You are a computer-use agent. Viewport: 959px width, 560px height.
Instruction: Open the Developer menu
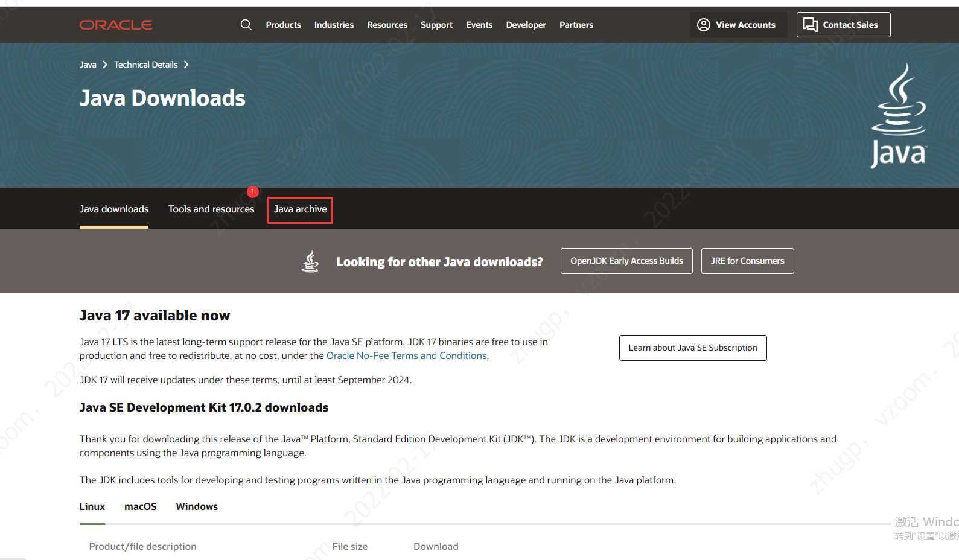[x=526, y=25]
